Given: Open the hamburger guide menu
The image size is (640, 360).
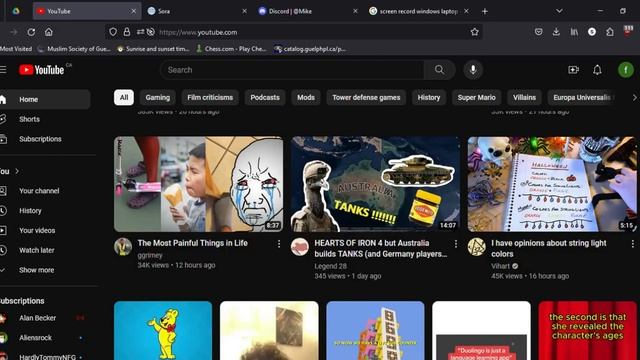Looking at the screenshot, I should pyautogui.click(x=3, y=70).
